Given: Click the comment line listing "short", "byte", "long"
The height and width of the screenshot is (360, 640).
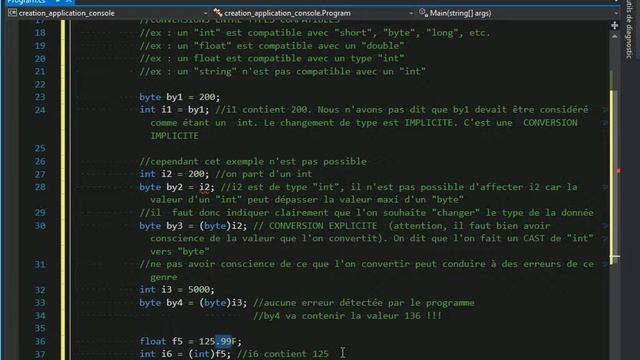Looking at the screenshot, I should [315, 33].
